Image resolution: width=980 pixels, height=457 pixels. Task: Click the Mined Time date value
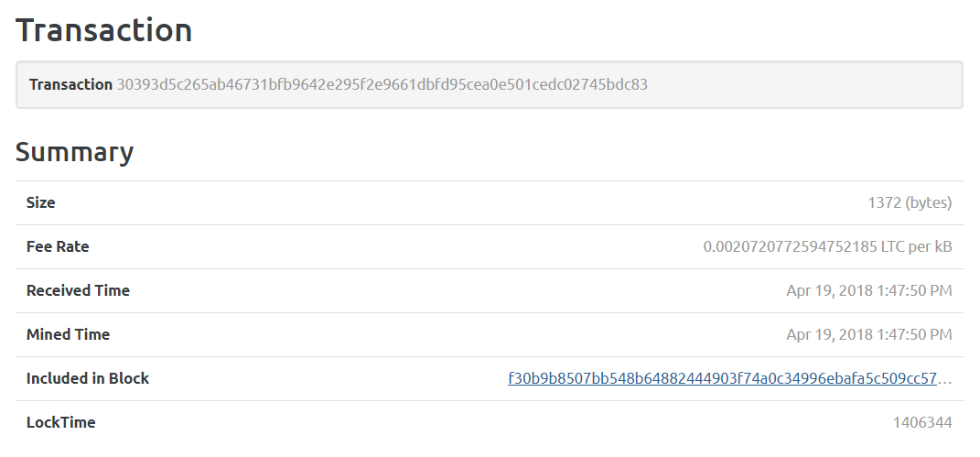(x=868, y=334)
